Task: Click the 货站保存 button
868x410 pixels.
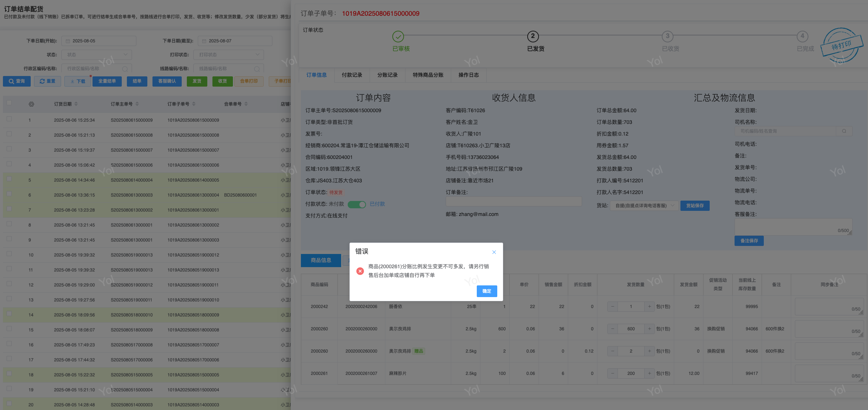Action: (x=694, y=206)
